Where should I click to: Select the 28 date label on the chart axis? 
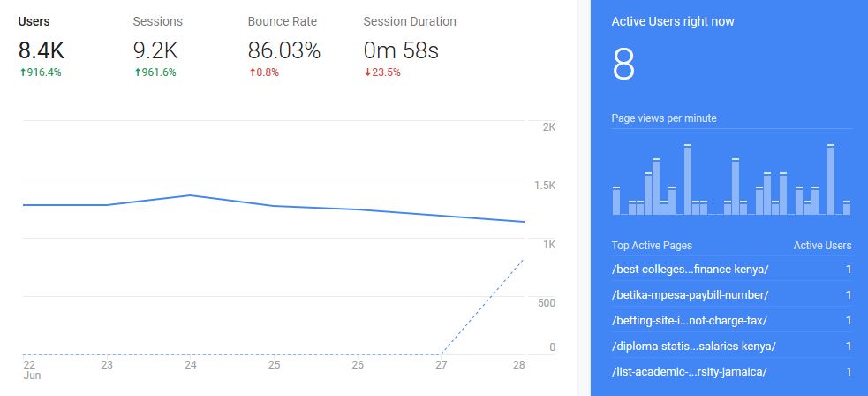[x=519, y=364]
